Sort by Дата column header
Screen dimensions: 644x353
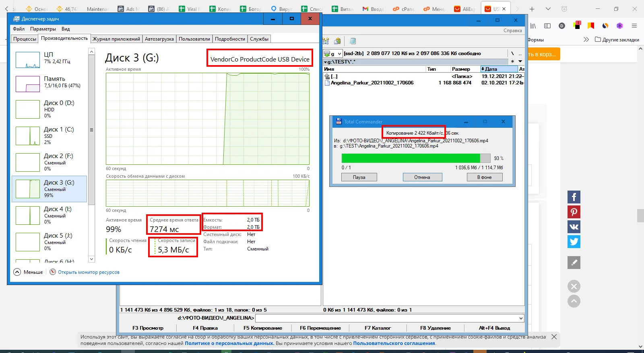click(x=499, y=69)
